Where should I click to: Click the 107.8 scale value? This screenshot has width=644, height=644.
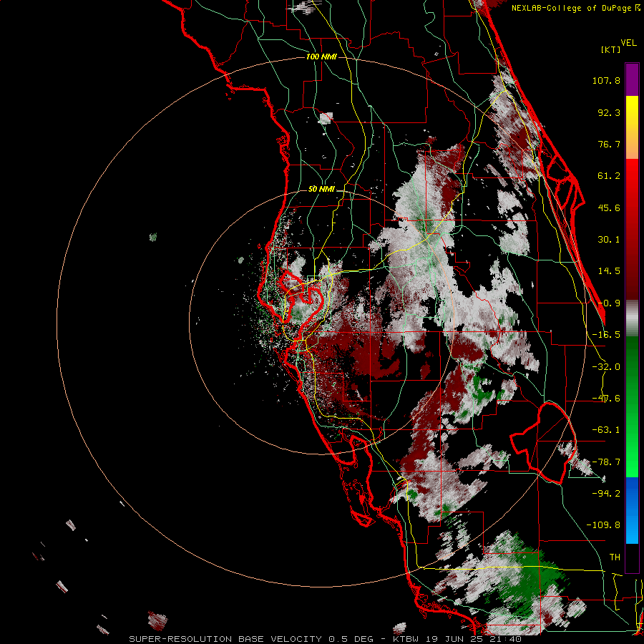click(606, 80)
